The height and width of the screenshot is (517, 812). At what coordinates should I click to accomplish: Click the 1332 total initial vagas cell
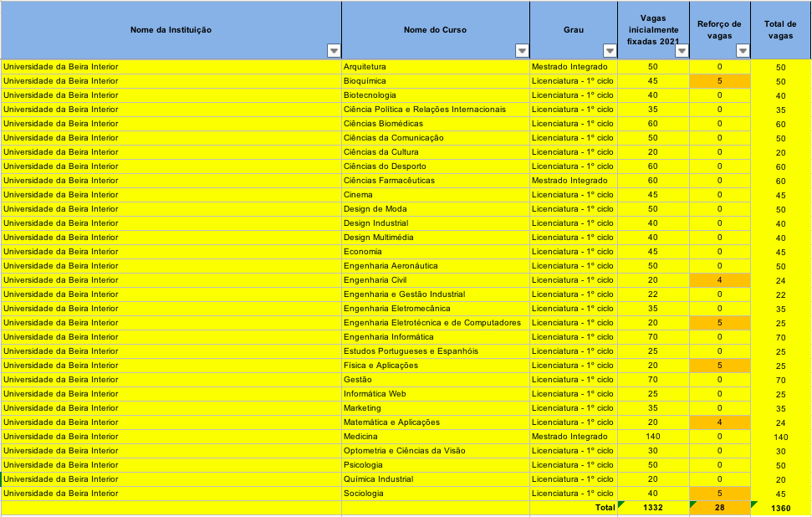click(x=652, y=508)
